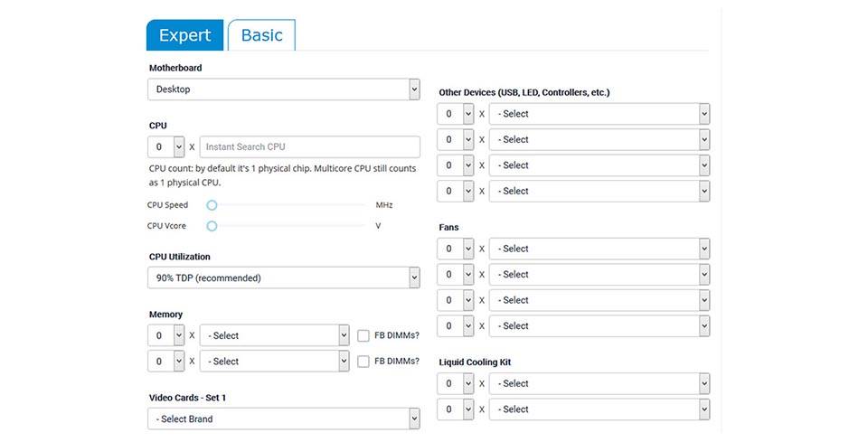Open the Video Cards Select Brand dropdown
The height and width of the screenshot is (442, 868).
pos(284,418)
